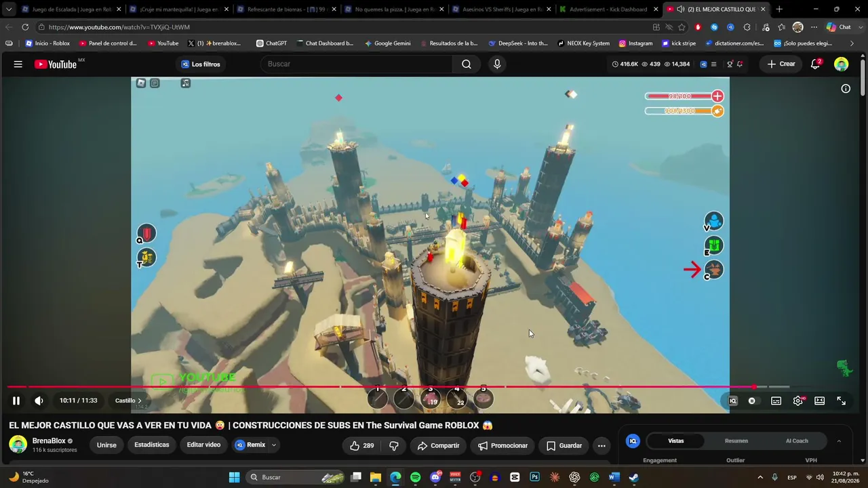Go to YouTube home via the logo
The height and width of the screenshot is (488, 868).
[x=56, y=64]
